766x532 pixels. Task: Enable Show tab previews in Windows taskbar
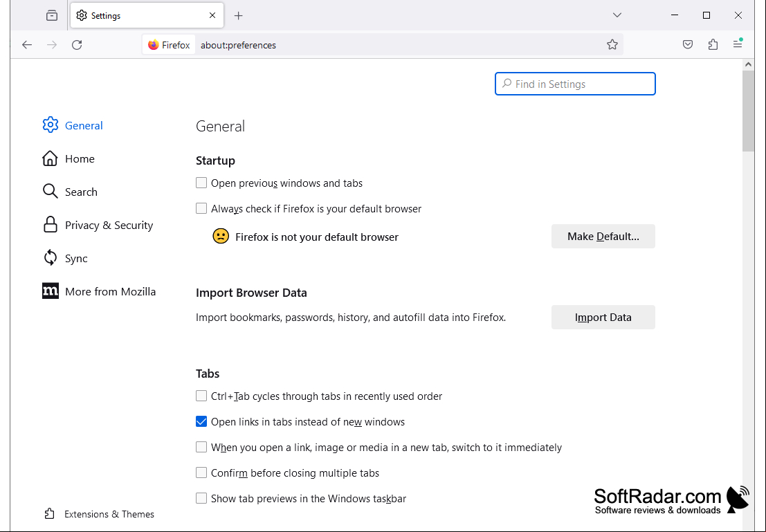[x=201, y=498]
